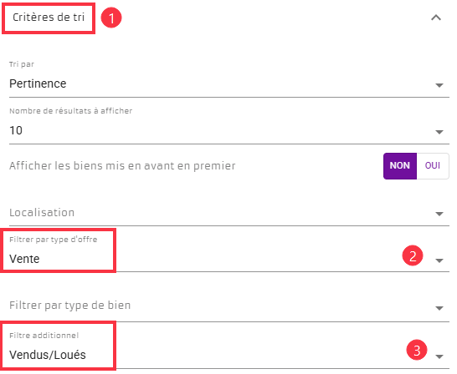Screen dimensions: 457x374
Task: Click the Vente offer type value
Action: [24, 259]
